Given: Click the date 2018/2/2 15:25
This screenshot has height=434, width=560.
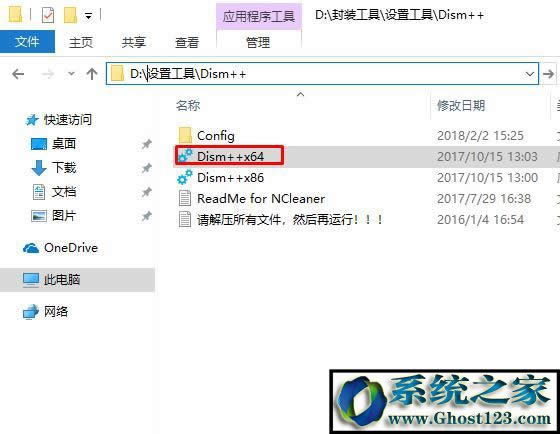Looking at the screenshot, I should pos(480,136).
